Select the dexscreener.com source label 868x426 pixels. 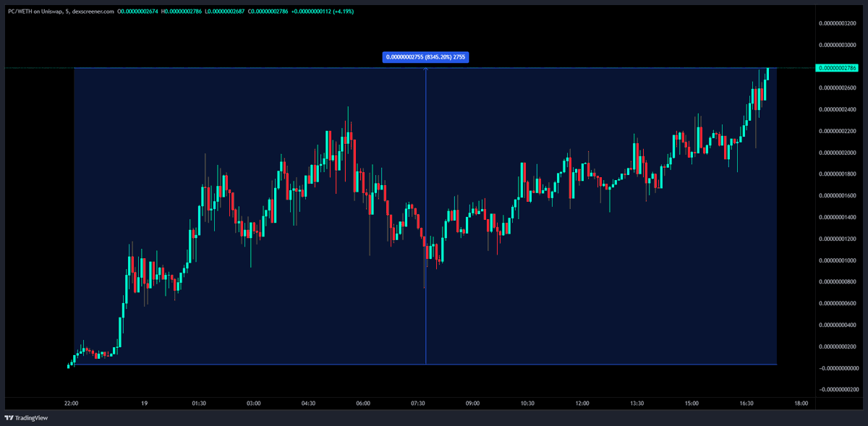point(94,12)
